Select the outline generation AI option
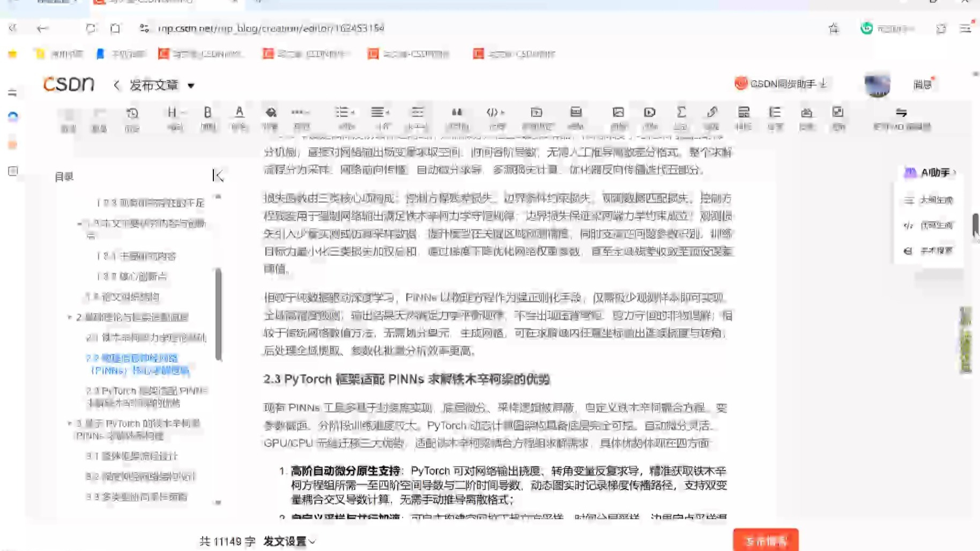This screenshot has width=980, height=551. tap(929, 200)
